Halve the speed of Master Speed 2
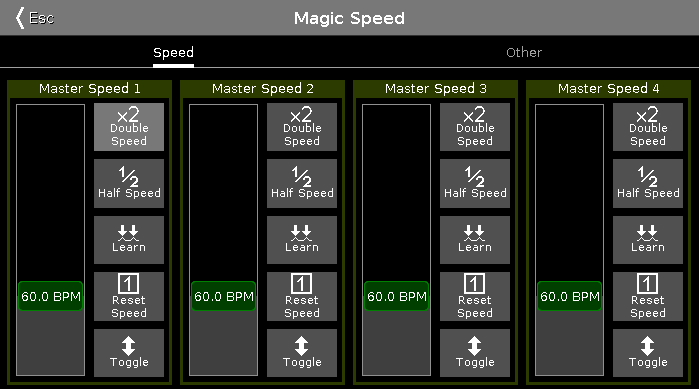Image resolution: width=699 pixels, height=389 pixels. [x=302, y=184]
